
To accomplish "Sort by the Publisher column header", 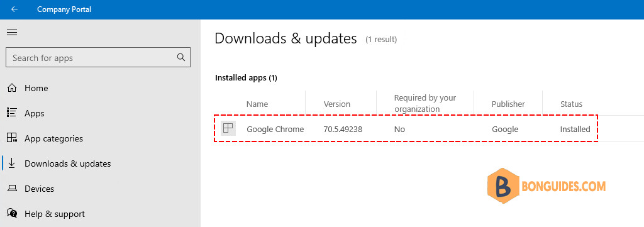I will 508,104.
